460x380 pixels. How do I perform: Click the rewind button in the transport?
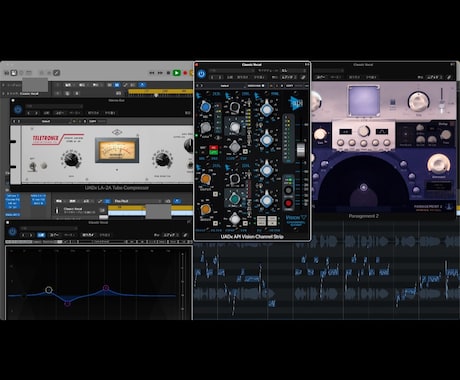pos(152,73)
